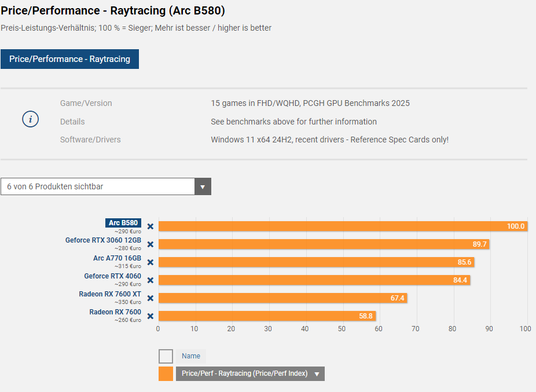The width and height of the screenshot is (536, 392).
Task: Click 'See benchmarks above for further information'
Action: [x=293, y=122]
